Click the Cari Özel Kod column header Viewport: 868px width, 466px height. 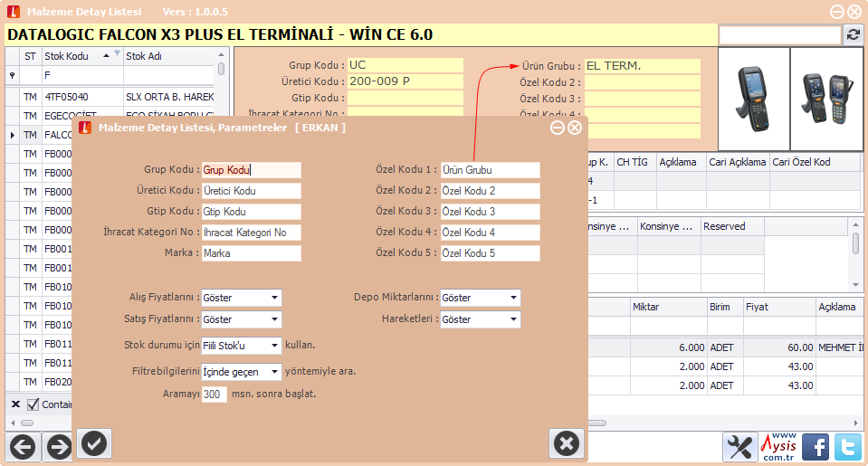(x=816, y=162)
